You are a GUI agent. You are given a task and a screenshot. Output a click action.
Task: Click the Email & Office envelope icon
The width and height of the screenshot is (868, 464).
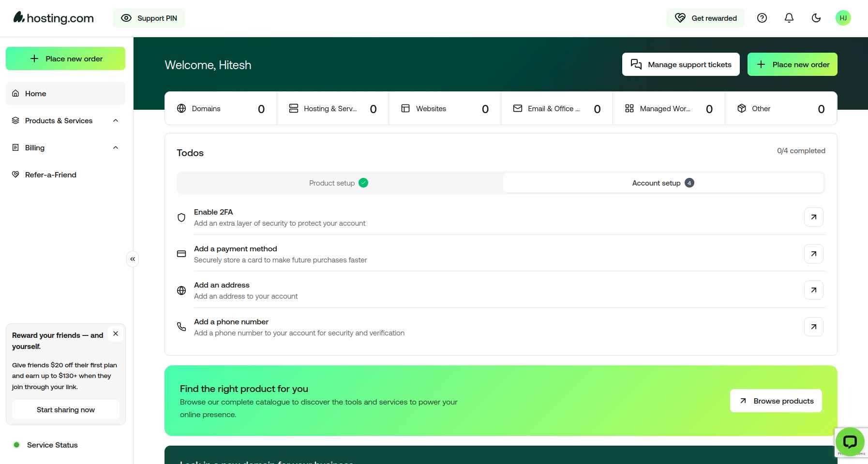[517, 108]
